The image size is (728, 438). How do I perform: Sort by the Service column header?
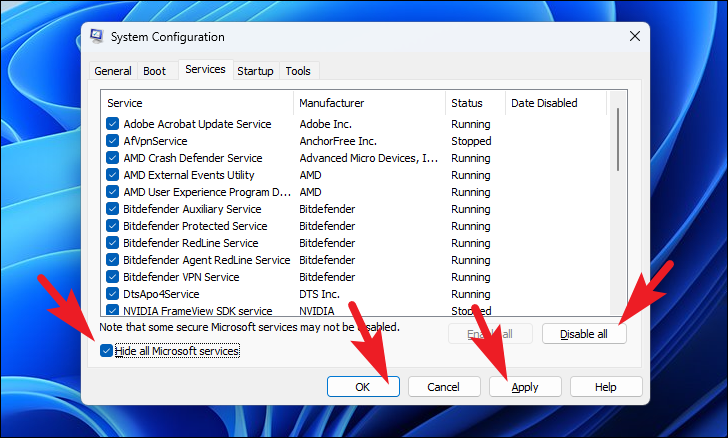point(197,103)
